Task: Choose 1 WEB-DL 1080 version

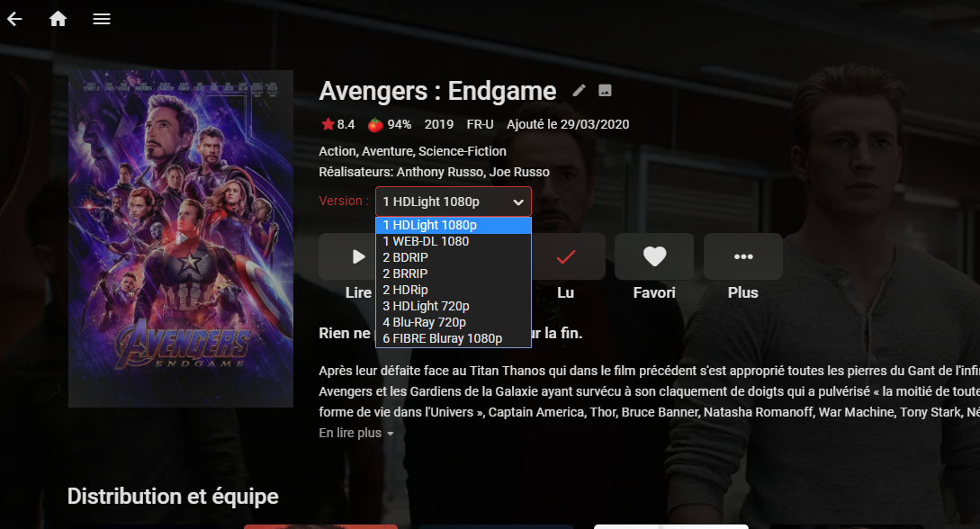Action: coord(454,241)
